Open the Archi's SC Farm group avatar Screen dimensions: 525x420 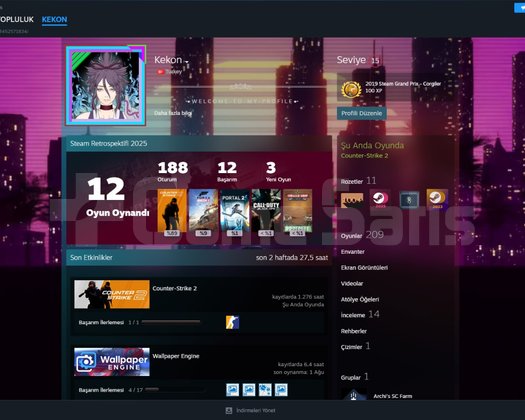(x=354, y=395)
